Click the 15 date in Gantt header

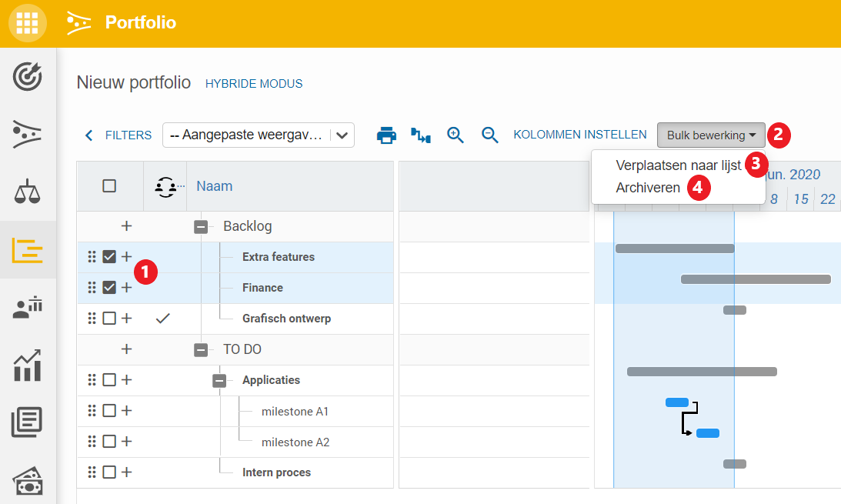pyautogui.click(x=801, y=199)
